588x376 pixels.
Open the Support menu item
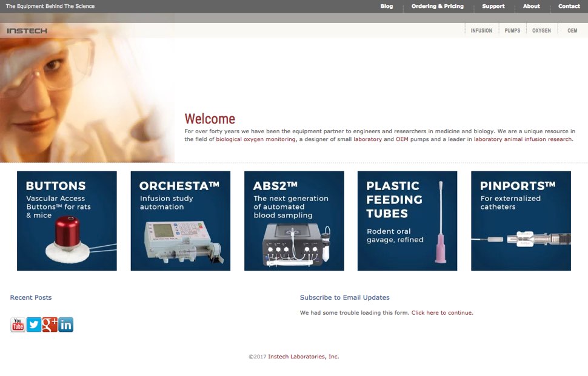[x=493, y=6]
